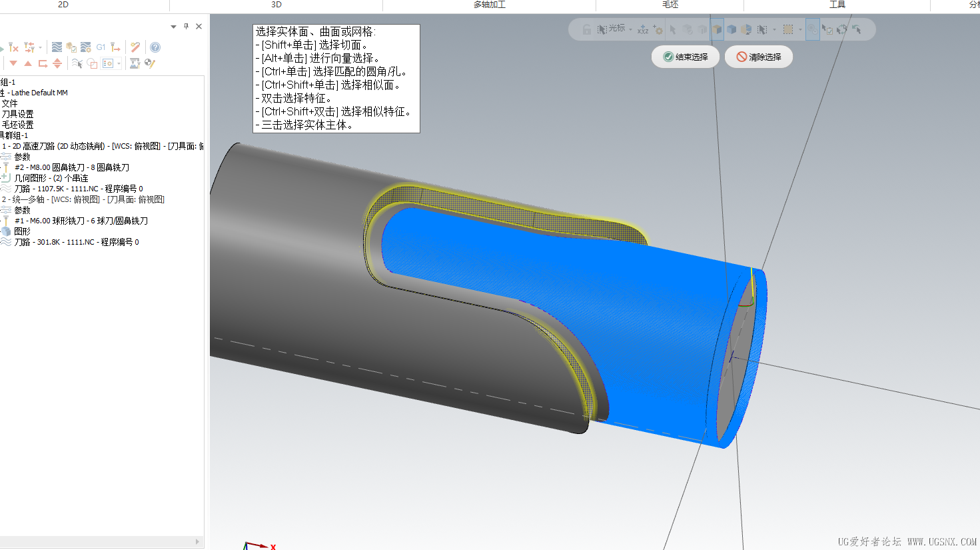Select the 毛坯设置 tree item
Screen dimensions: 980x550
click(x=17, y=125)
